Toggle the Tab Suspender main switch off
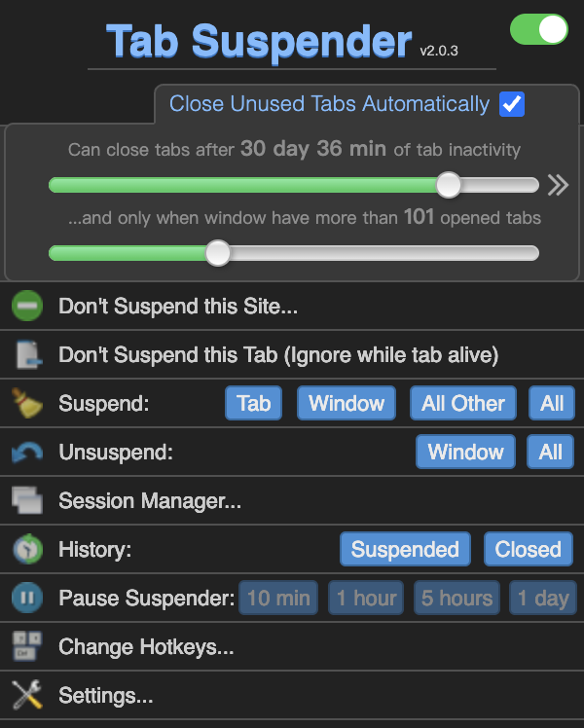 click(538, 29)
